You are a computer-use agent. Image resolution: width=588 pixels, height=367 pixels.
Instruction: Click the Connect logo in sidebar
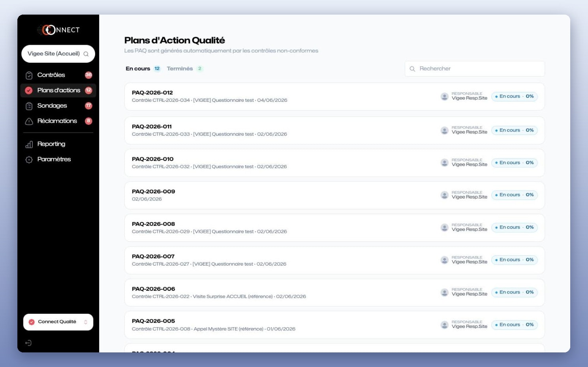point(58,30)
